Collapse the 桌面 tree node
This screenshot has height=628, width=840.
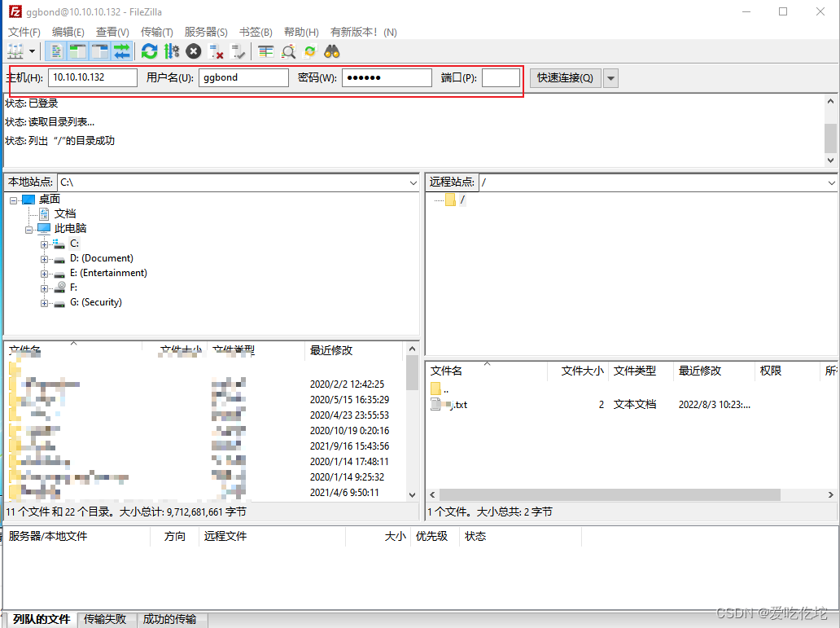[x=13, y=200]
